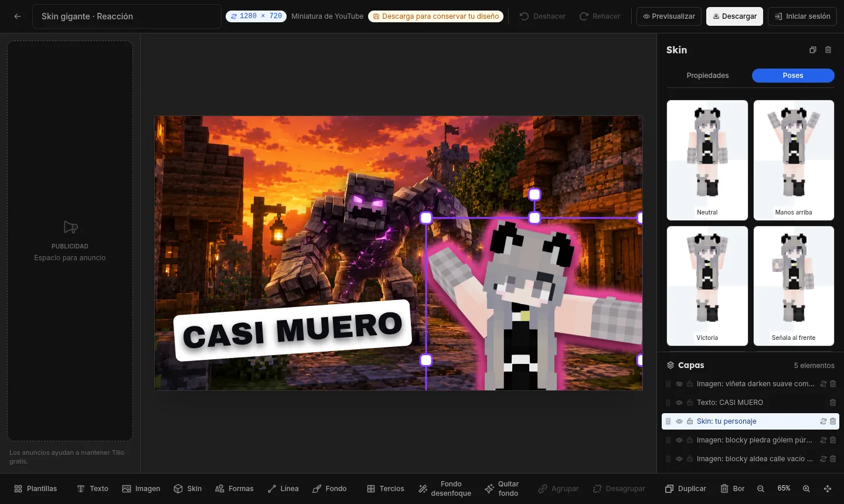Image resolution: width=844 pixels, height=504 pixels.
Task: Replace the skin in 'Skin: tu personaje' layer
Action: click(823, 421)
